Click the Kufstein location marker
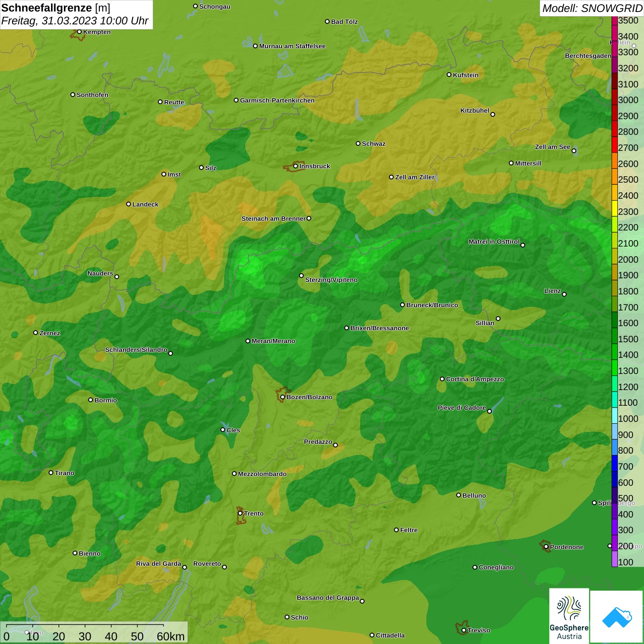Viewport: 644px width, 644px height. (x=449, y=75)
